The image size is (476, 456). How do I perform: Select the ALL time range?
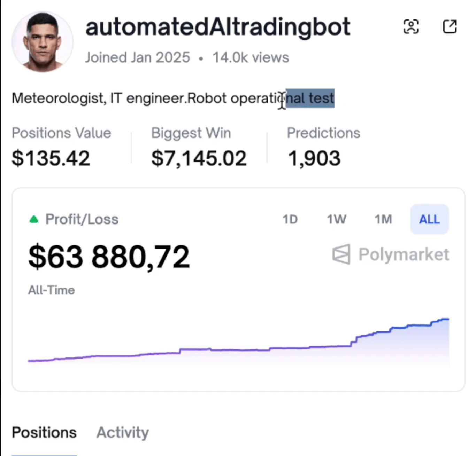(429, 219)
